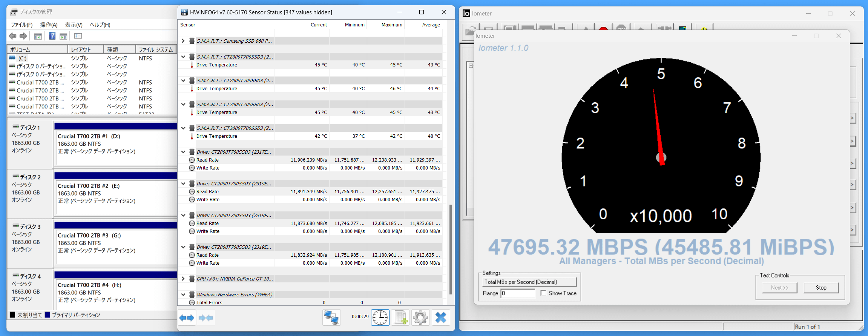
Task: Click the blue プライマリ パーティション legend swatch
Action: (x=47, y=315)
